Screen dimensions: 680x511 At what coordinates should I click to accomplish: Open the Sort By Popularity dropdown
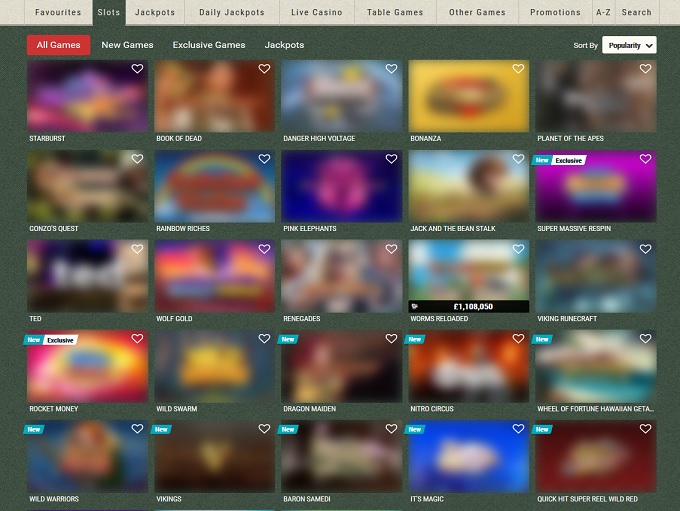[629, 45]
